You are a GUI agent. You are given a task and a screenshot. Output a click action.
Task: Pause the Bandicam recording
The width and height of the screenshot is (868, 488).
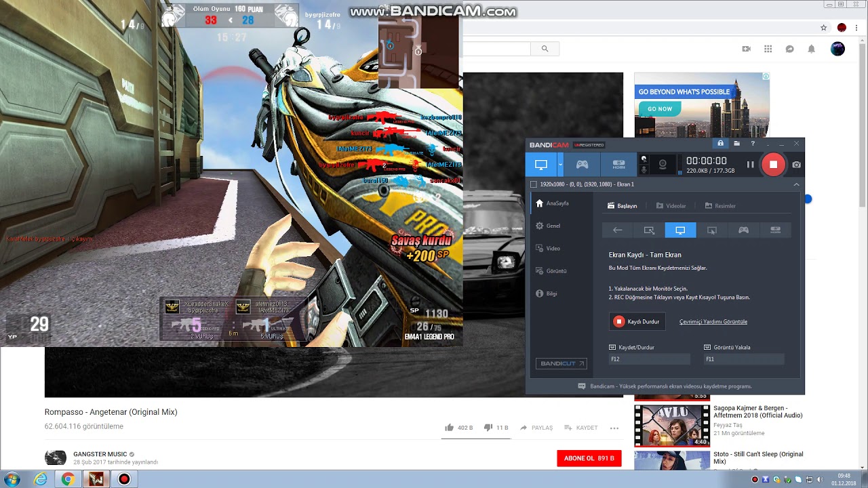point(750,165)
